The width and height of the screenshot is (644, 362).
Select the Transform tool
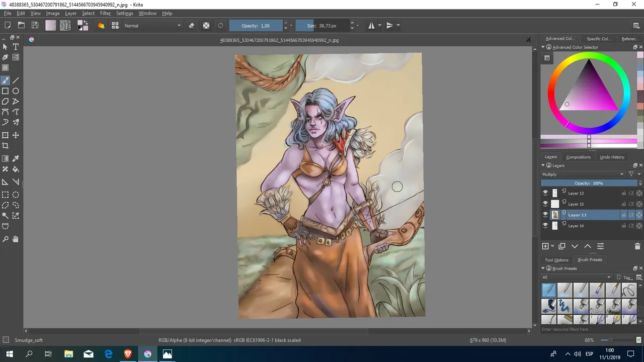(x=5, y=135)
